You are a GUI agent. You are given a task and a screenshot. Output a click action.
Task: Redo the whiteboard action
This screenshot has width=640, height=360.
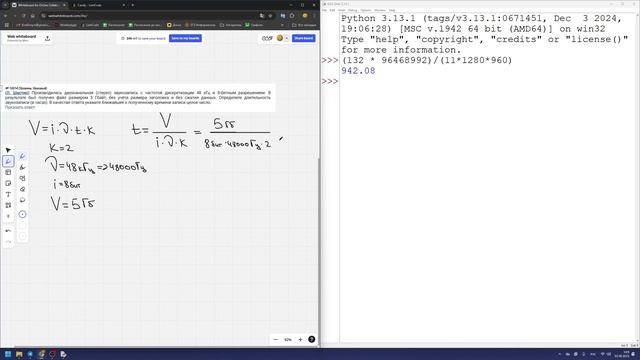coord(8,242)
